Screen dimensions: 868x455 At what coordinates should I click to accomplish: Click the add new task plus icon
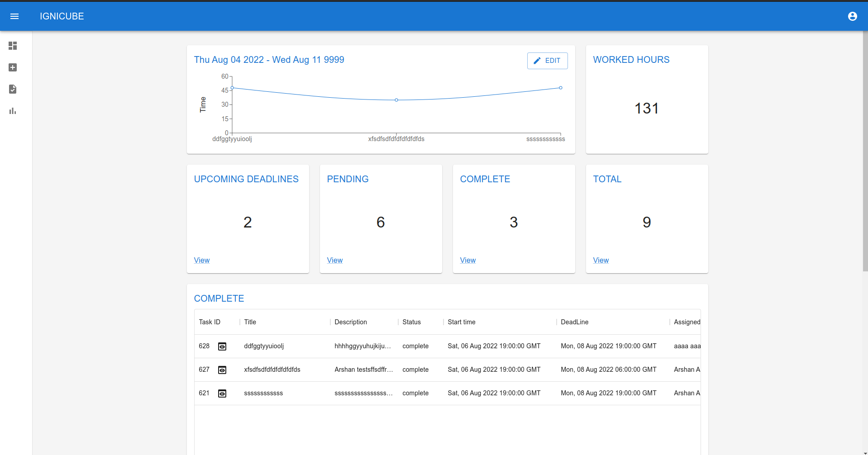pos(12,67)
